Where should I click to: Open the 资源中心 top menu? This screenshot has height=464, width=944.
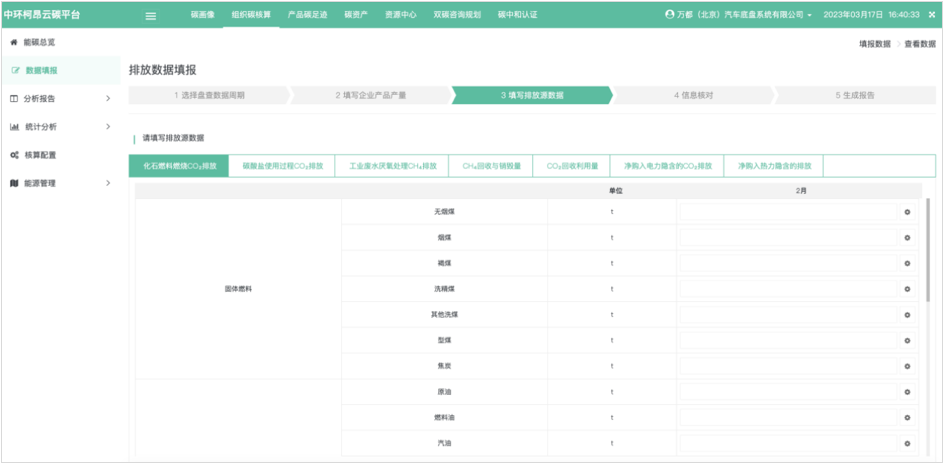coord(400,15)
